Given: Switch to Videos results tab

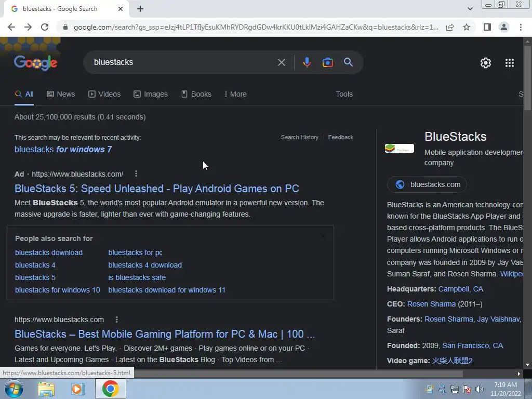Looking at the screenshot, I should pos(104,95).
